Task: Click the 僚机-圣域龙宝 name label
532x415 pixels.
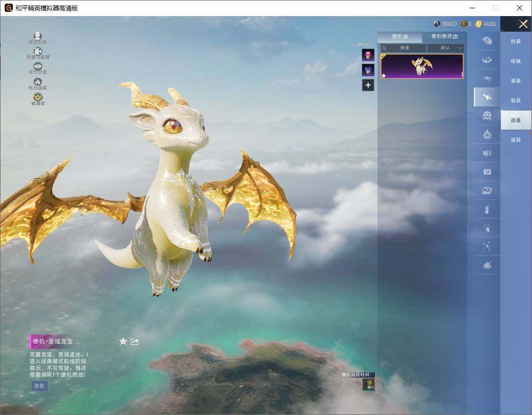Action: click(52, 341)
